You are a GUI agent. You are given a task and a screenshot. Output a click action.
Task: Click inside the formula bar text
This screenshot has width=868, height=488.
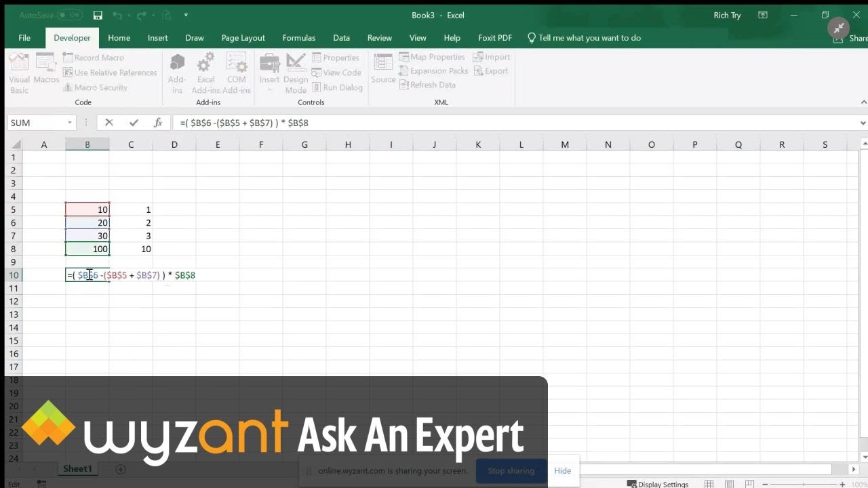click(245, 123)
